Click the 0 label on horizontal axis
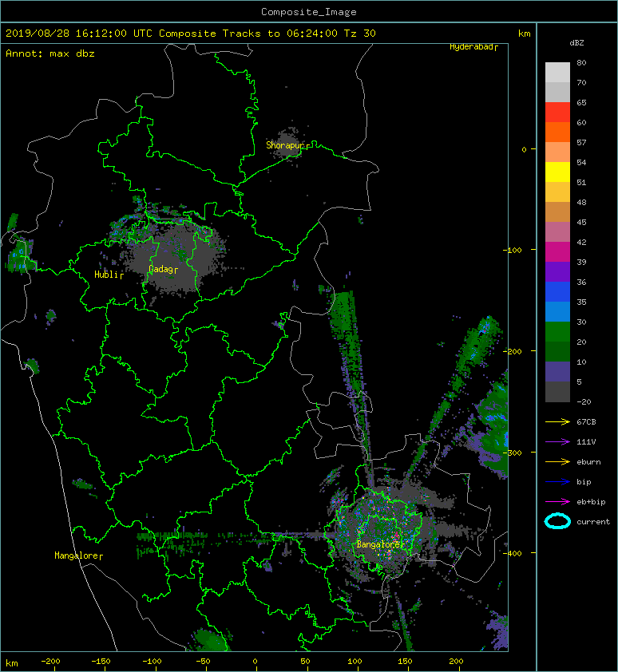618x672 pixels. pyautogui.click(x=255, y=662)
